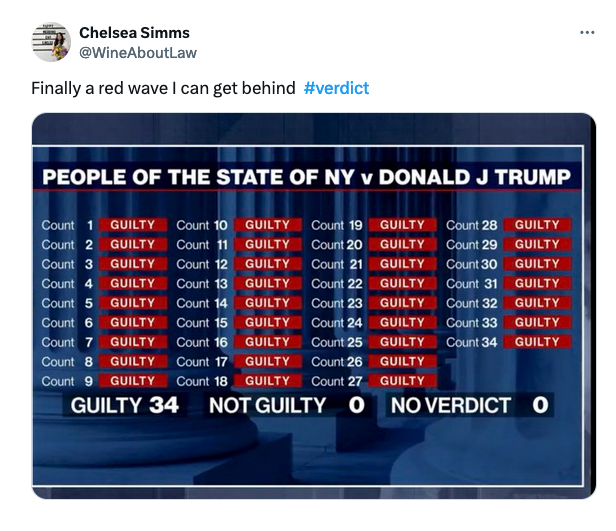Click the tweet text about a red wave

click(163, 88)
